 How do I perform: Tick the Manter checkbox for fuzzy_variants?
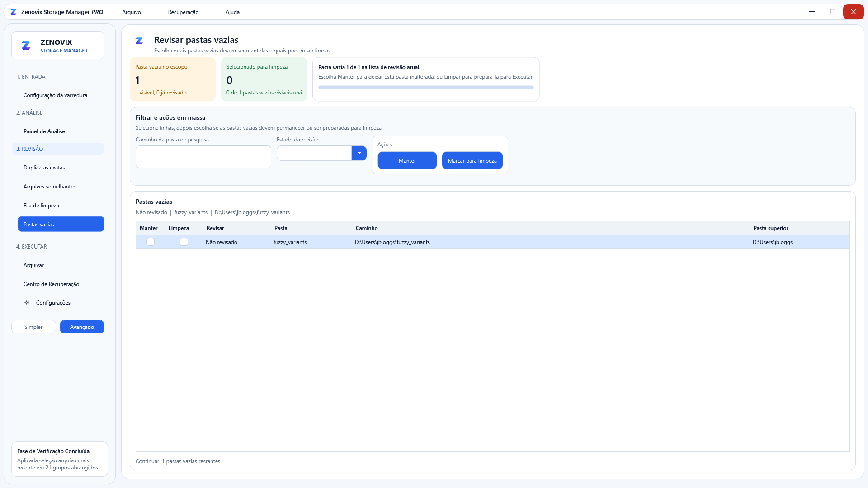151,242
